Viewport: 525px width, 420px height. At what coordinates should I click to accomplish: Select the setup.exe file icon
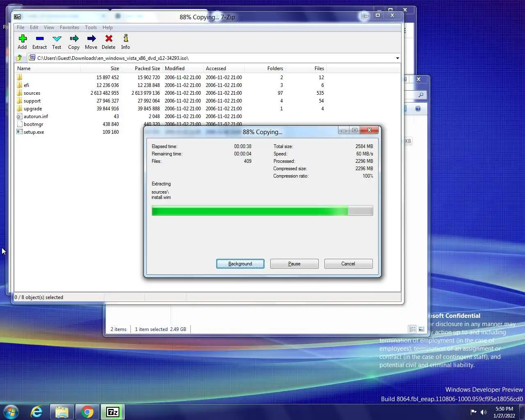tap(19, 132)
